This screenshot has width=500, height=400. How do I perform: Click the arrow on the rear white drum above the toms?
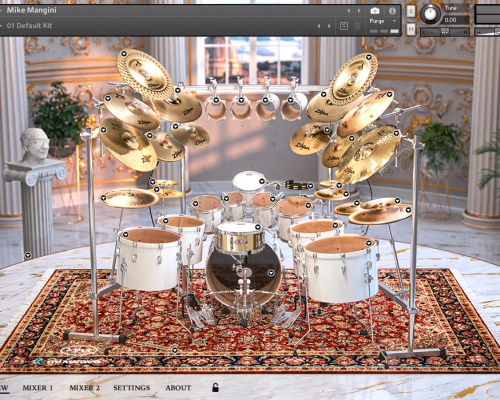tap(262, 181)
